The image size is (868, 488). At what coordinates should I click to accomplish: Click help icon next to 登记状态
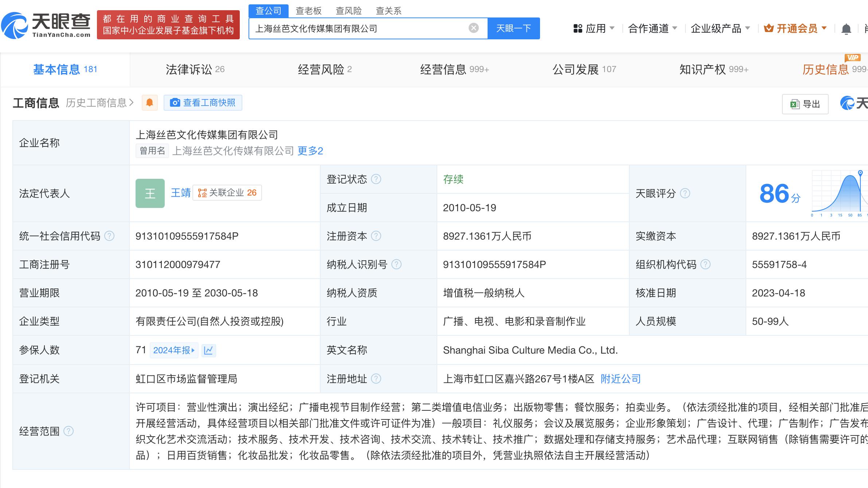click(376, 179)
